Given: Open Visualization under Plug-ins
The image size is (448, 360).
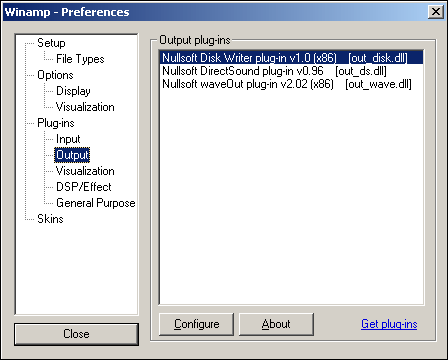Looking at the screenshot, I should [85, 171].
